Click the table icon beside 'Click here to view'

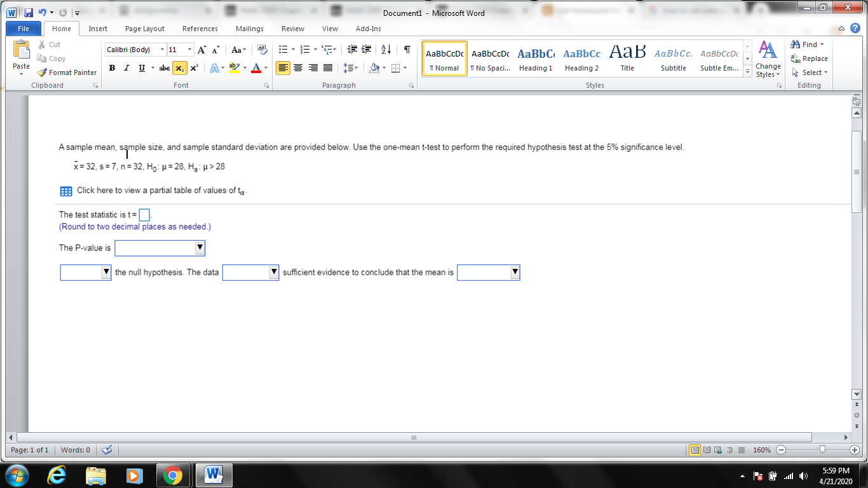pos(65,191)
